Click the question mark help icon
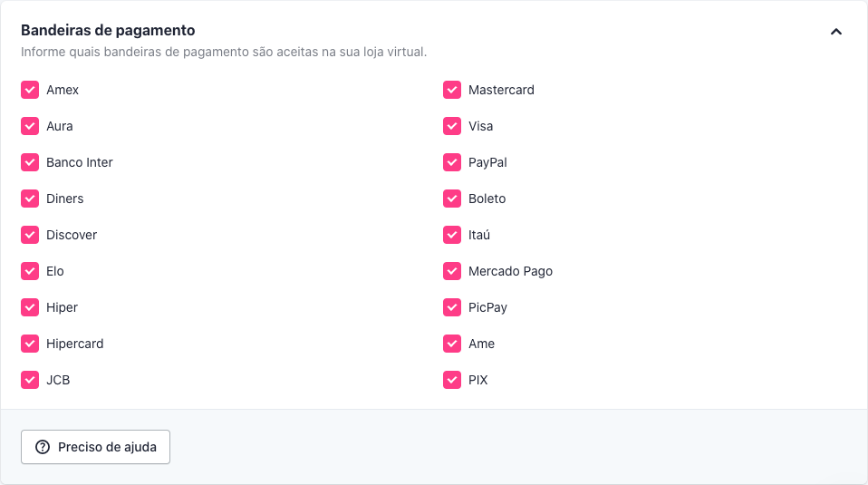The image size is (868, 485). [x=43, y=447]
